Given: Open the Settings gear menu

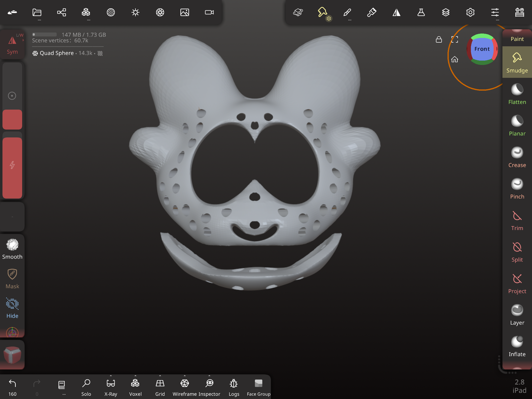Looking at the screenshot, I should click(470, 12).
